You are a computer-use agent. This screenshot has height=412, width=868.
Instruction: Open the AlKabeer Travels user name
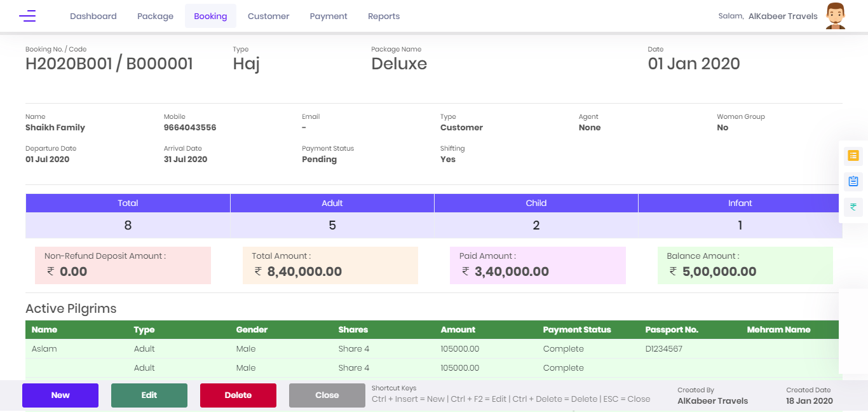[783, 17]
